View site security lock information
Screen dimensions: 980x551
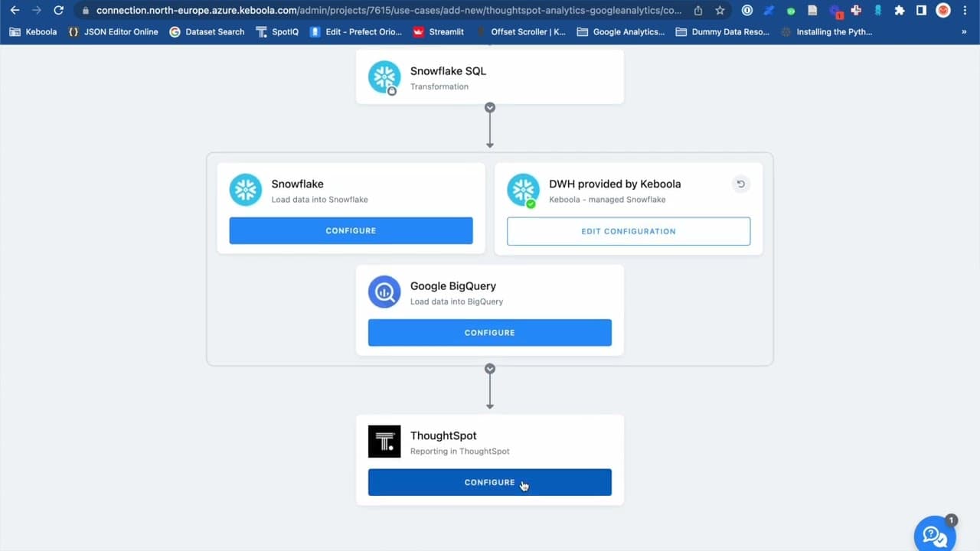(x=85, y=11)
